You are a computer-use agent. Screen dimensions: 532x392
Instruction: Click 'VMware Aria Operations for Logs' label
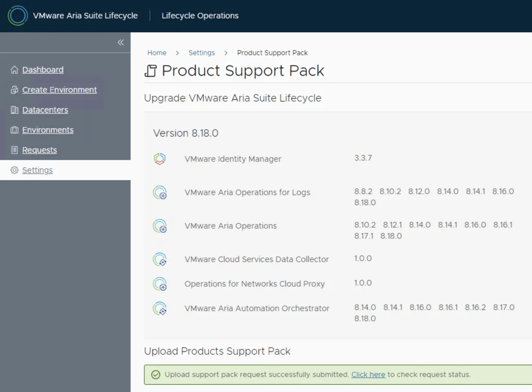[x=247, y=192]
